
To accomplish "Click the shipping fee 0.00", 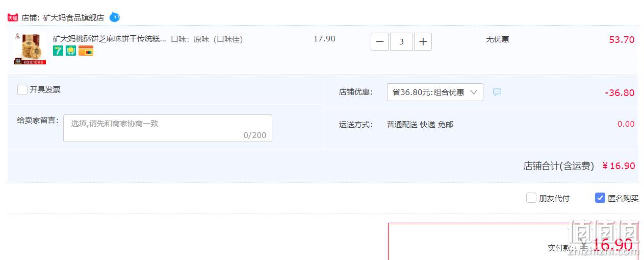I will [626, 124].
